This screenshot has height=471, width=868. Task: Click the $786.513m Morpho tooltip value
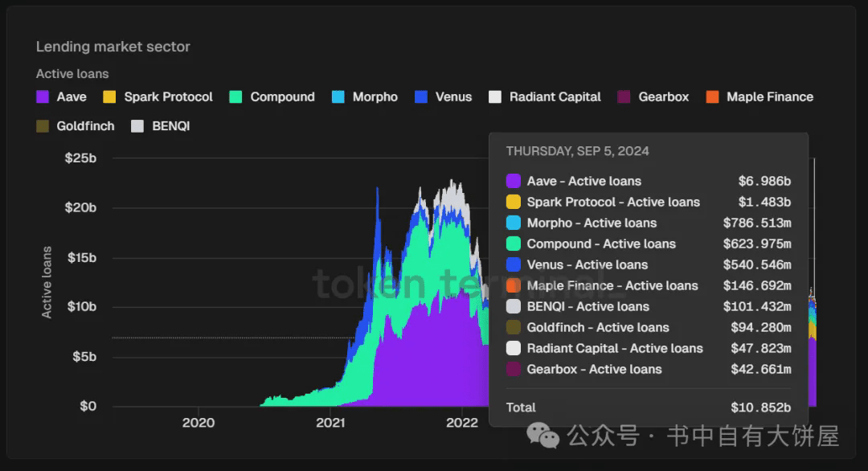[x=757, y=223]
